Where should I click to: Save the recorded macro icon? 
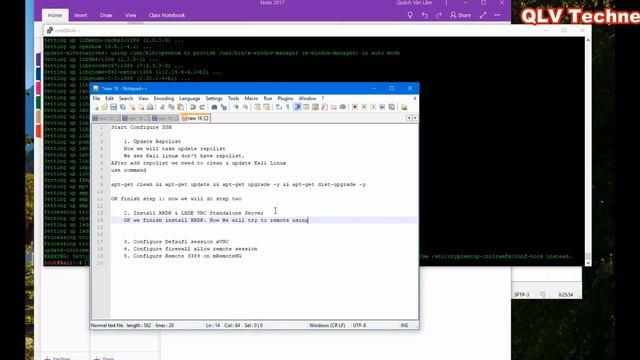pyautogui.click(x=391, y=107)
